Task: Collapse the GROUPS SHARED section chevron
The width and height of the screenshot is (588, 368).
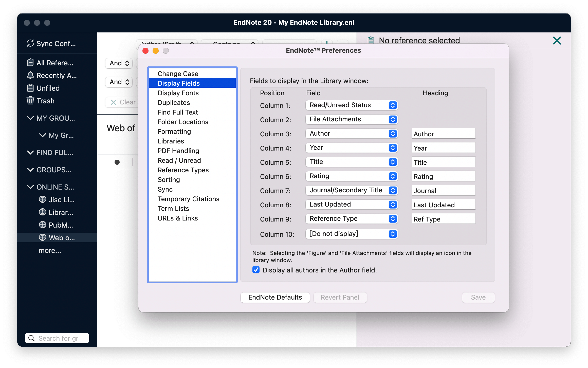Action: point(30,170)
